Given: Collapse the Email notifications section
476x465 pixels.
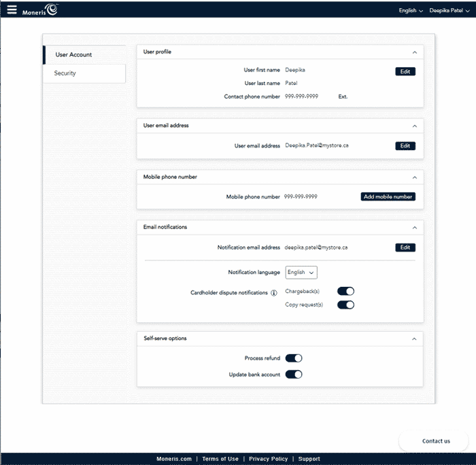Looking at the screenshot, I should [415, 228].
